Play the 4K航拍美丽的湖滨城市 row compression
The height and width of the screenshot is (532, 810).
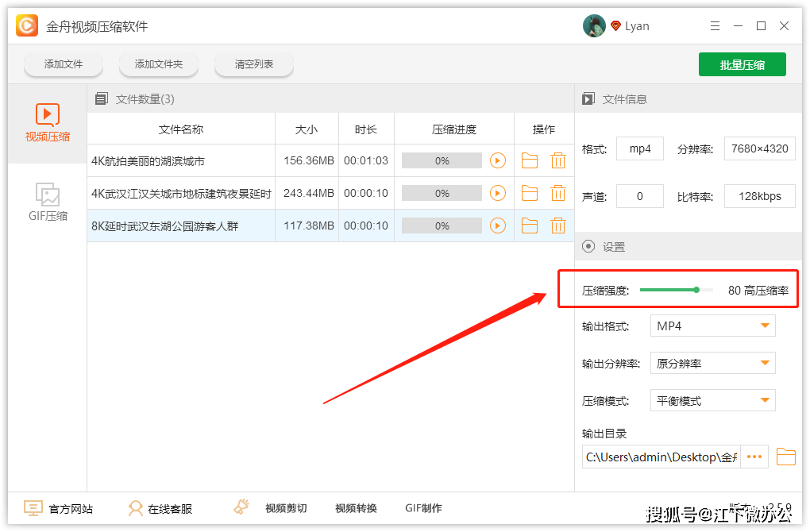[x=497, y=160]
